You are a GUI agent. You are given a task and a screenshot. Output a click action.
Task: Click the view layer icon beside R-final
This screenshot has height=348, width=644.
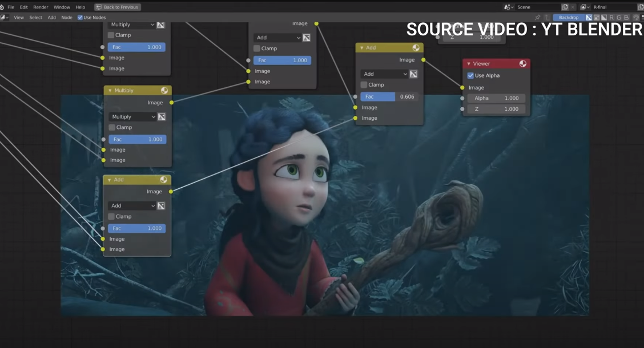(x=585, y=7)
